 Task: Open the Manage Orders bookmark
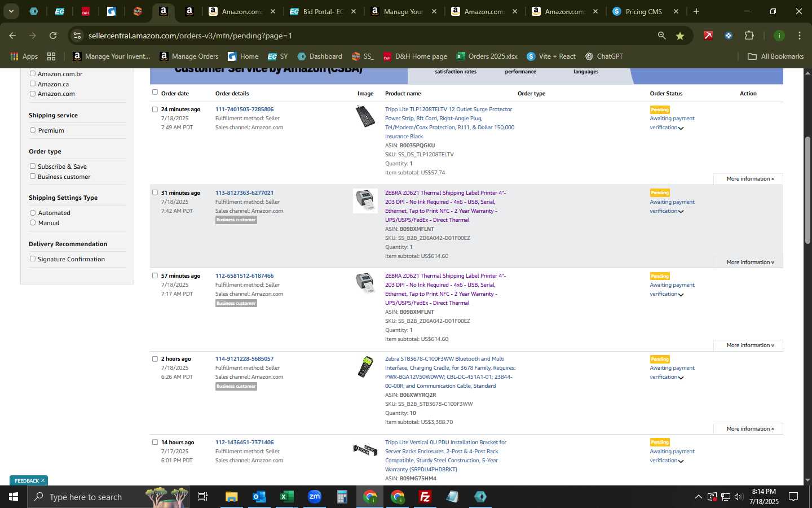pos(189,56)
